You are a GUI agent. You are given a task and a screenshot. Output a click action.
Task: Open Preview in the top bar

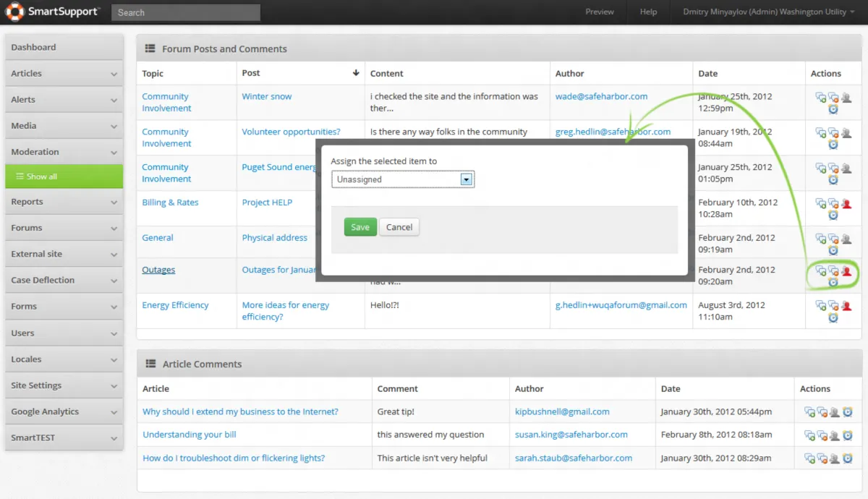click(600, 12)
